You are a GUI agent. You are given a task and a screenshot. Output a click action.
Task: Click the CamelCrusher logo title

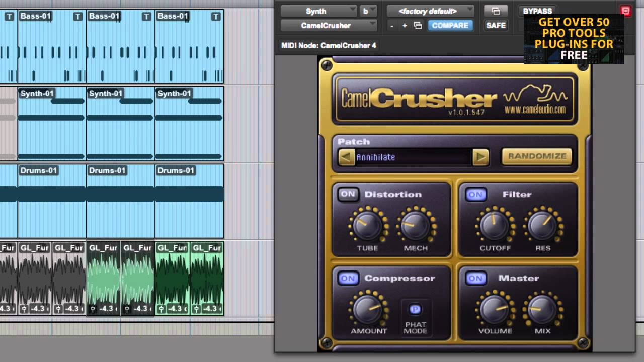419,98
